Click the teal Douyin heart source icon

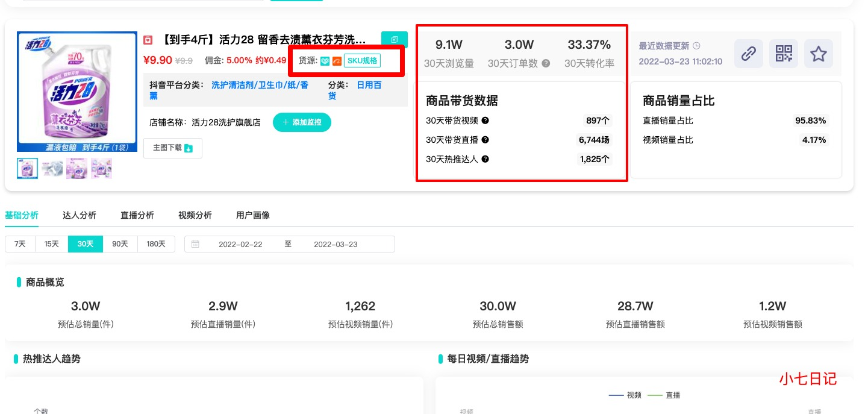point(324,61)
